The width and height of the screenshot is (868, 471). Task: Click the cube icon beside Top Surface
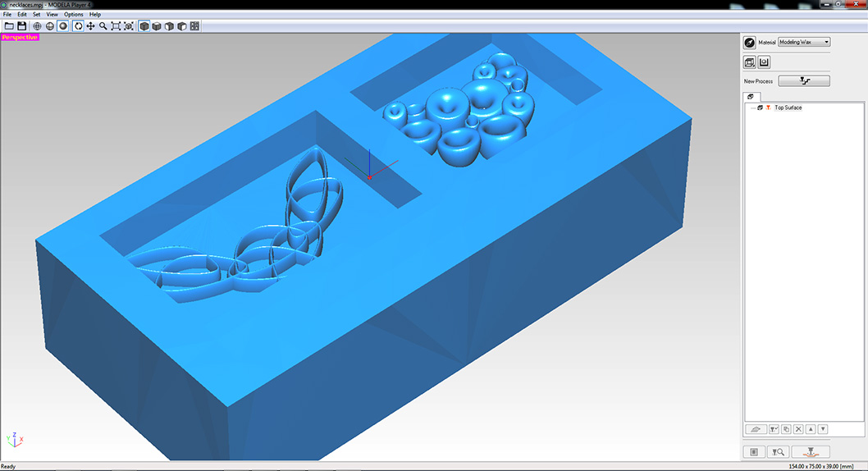tap(760, 107)
